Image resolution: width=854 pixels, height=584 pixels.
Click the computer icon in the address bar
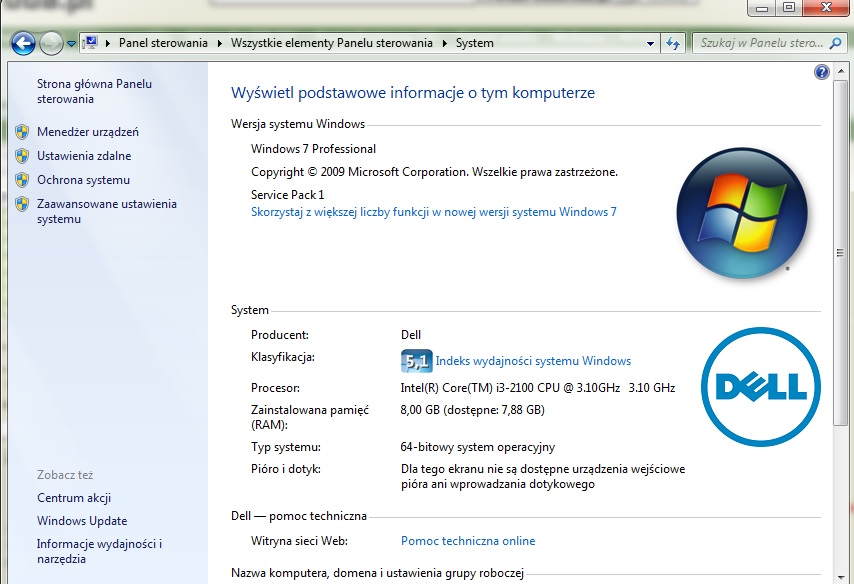click(90, 42)
